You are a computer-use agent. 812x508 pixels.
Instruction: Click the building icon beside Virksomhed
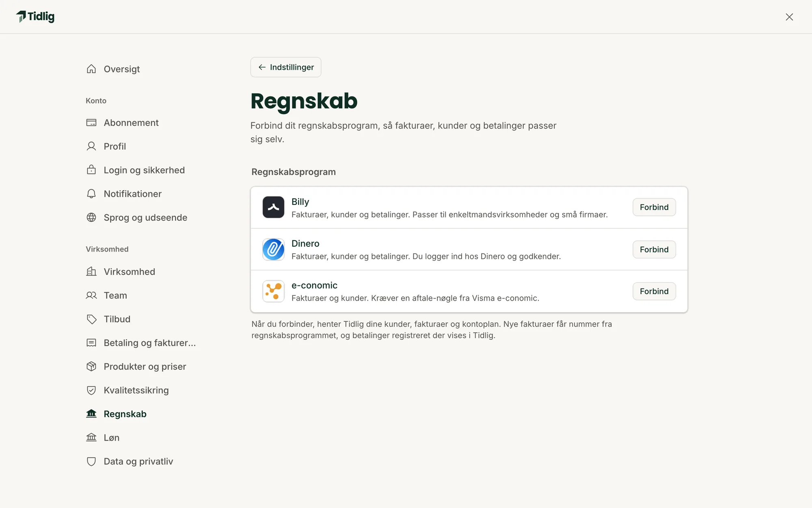tap(91, 271)
